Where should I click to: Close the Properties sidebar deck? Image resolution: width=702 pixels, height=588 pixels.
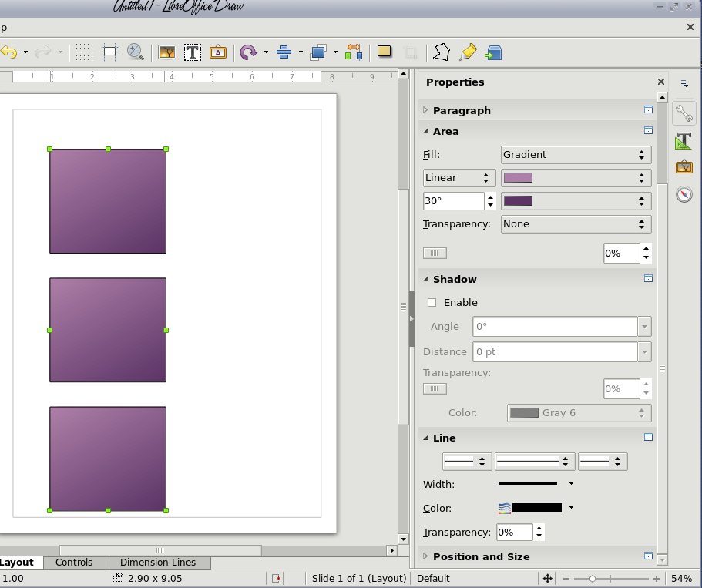[661, 82]
